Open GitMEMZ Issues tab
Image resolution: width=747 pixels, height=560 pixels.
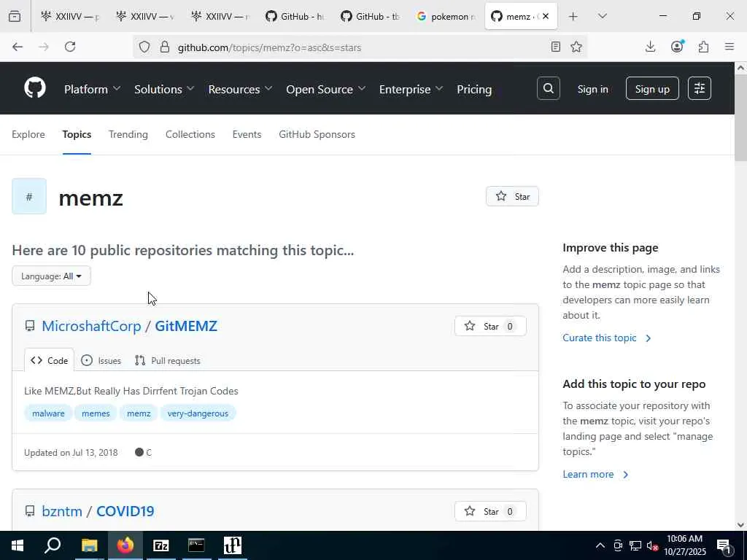(101, 360)
